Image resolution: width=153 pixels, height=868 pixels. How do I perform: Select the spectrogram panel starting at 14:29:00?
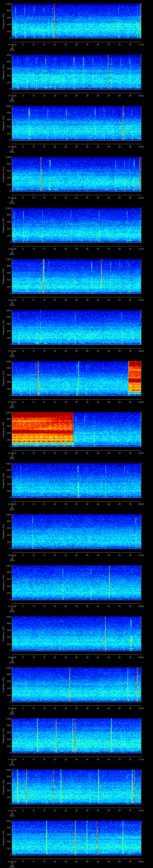[x=77, y=685]
